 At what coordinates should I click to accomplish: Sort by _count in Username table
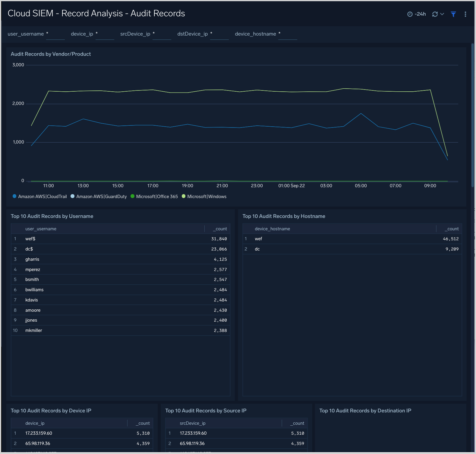point(221,229)
